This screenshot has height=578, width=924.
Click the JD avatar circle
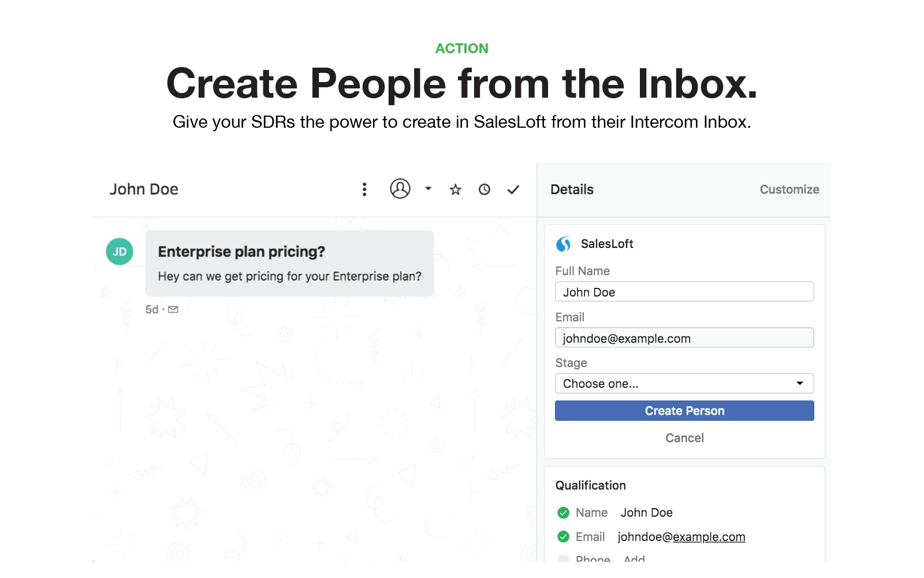[120, 251]
